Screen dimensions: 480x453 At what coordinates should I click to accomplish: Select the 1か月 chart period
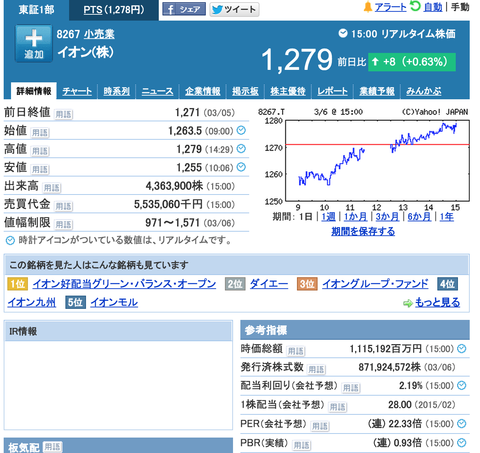(x=355, y=217)
